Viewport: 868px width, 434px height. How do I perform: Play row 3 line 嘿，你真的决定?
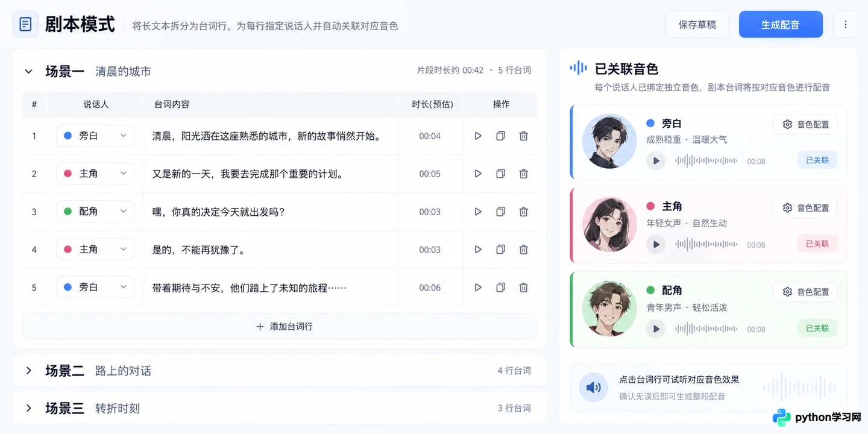tap(478, 212)
